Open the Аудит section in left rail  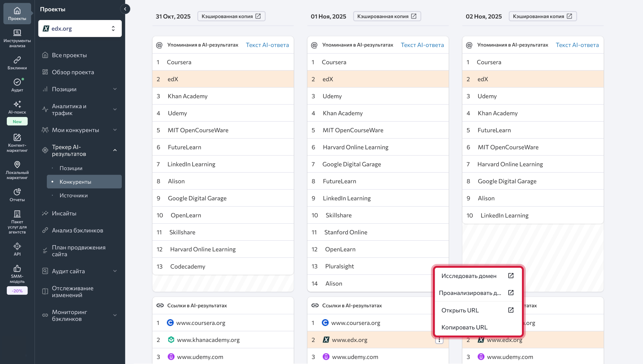17,85
